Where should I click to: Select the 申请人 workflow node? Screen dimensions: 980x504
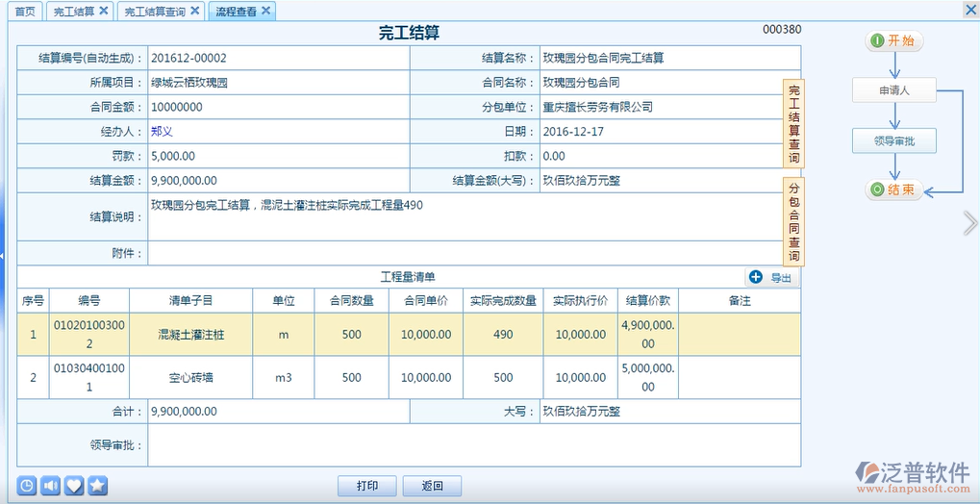point(894,90)
